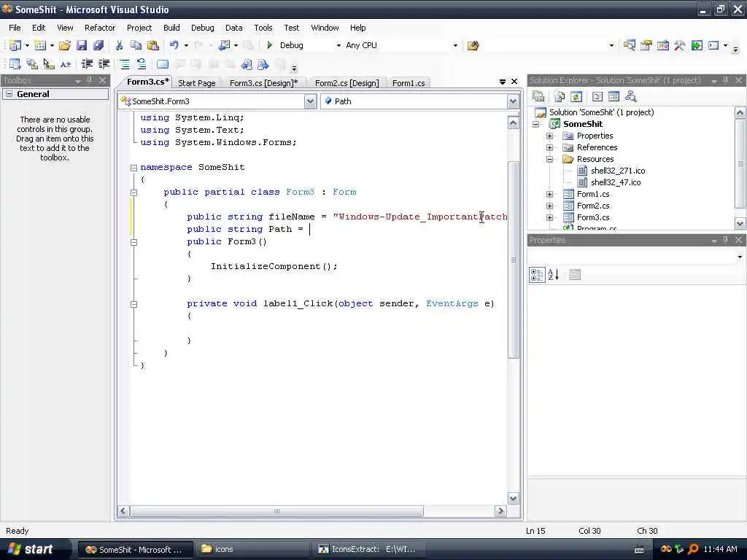Switch to the icons folder taskbar button
The height and width of the screenshot is (560, 747).
pyautogui.click(x=252, y=549)
